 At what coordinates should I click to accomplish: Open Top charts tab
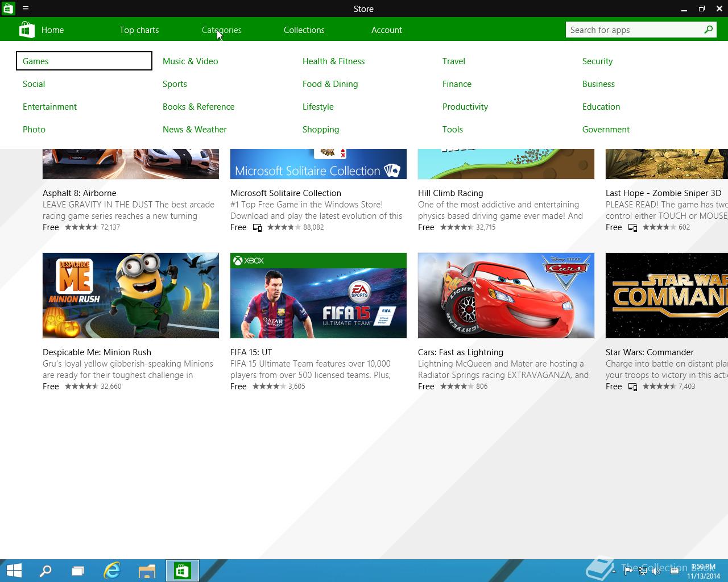point(139,30)
